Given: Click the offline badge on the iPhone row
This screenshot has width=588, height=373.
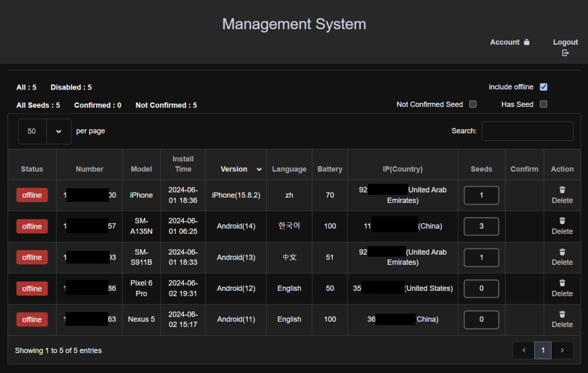Looking at the screenshot, I should coord(32,195).
